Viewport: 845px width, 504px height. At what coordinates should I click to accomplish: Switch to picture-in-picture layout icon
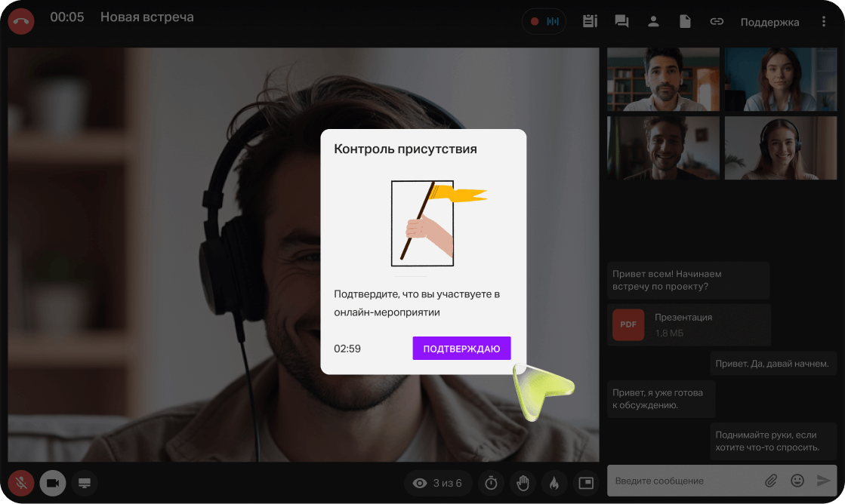[x=586, y=483]
